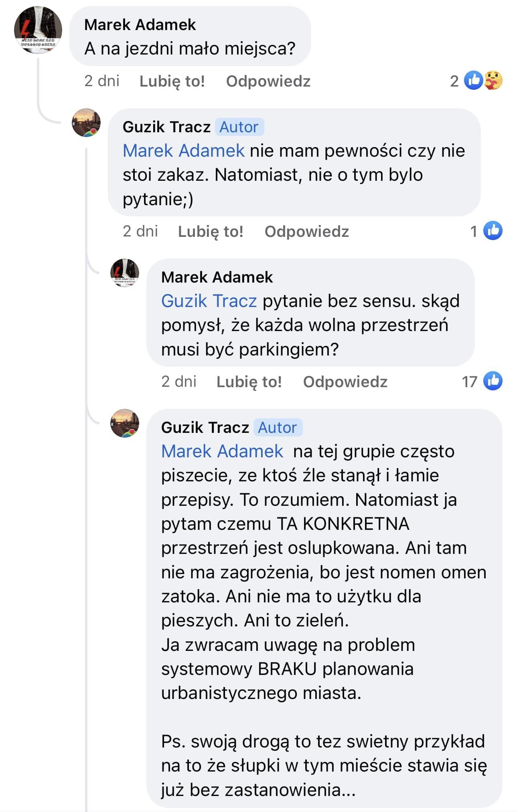The image size is (517, 812).
Task: Open Marek Adamek's avatar on the top comment
Action: click(38, 30)
